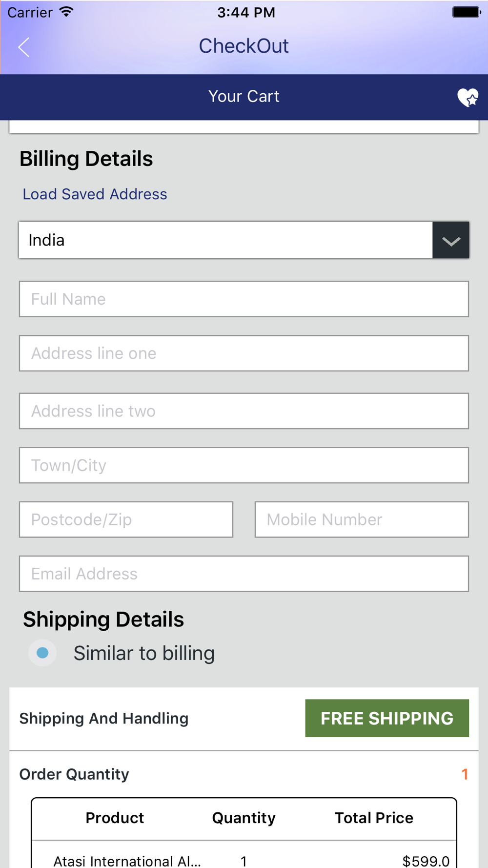
Task: Open the wishlist heart-star icon
Action: [x=468, y=97]
